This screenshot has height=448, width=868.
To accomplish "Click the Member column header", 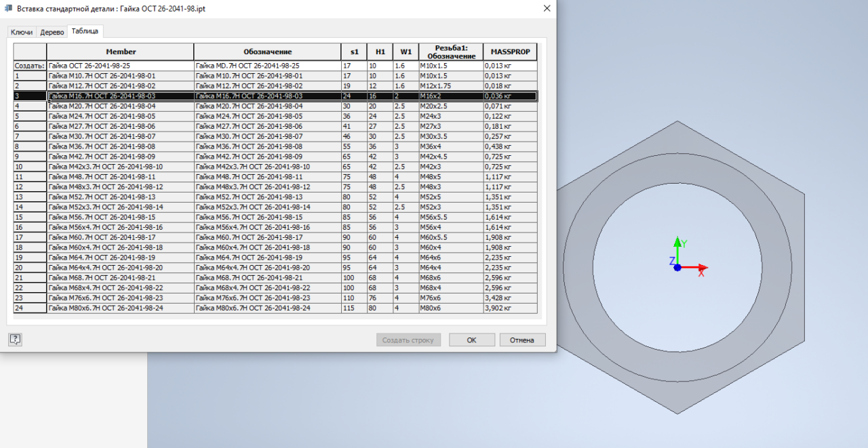I will pos(120,52).
